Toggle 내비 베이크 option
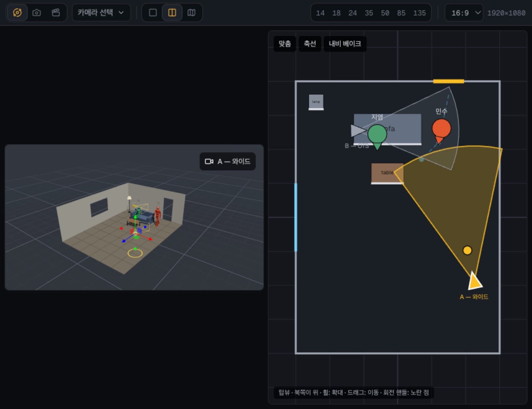 tap(345, 43)
